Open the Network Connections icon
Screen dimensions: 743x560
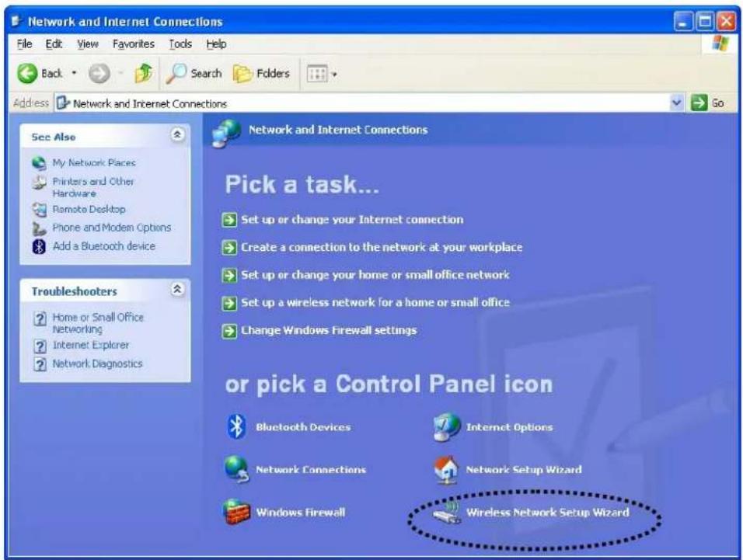pos(236,469)
